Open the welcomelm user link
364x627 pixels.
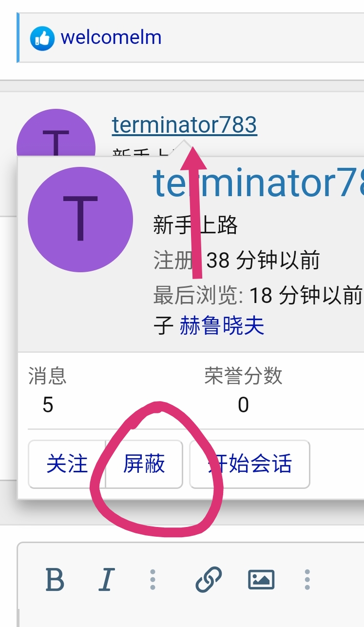click(111, 38)
